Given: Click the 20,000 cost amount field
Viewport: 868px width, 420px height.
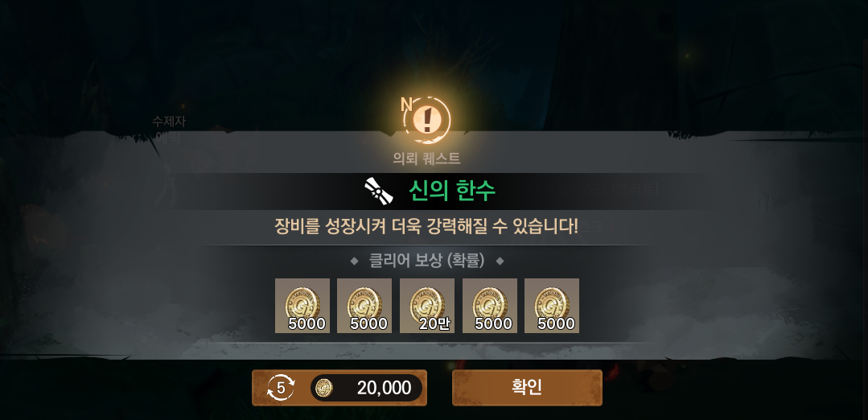Looking at the screenshot, I should (x=366, y=388).
